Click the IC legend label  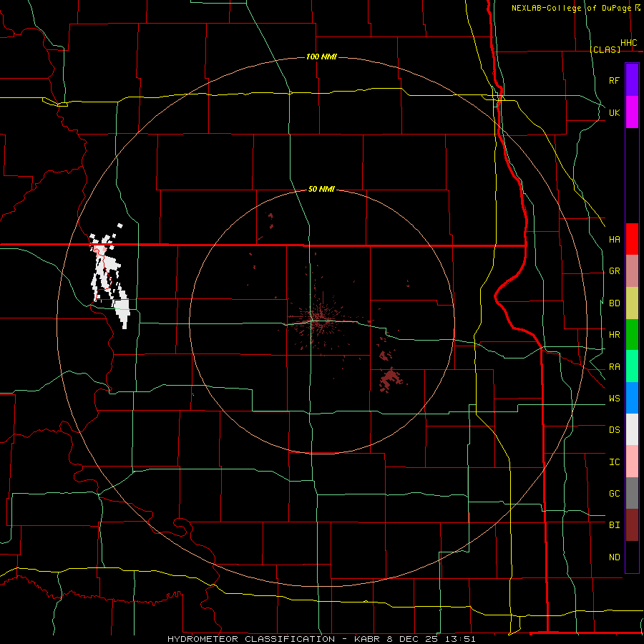point(614,462)
